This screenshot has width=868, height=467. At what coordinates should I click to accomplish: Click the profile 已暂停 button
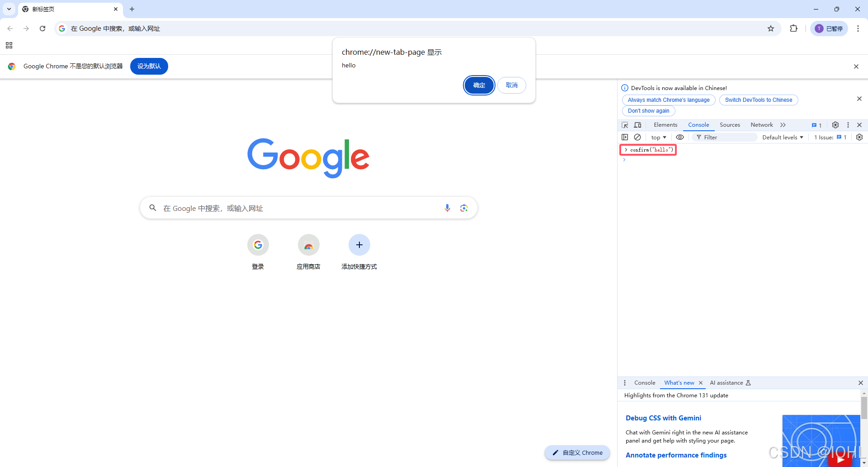(829, 29)
